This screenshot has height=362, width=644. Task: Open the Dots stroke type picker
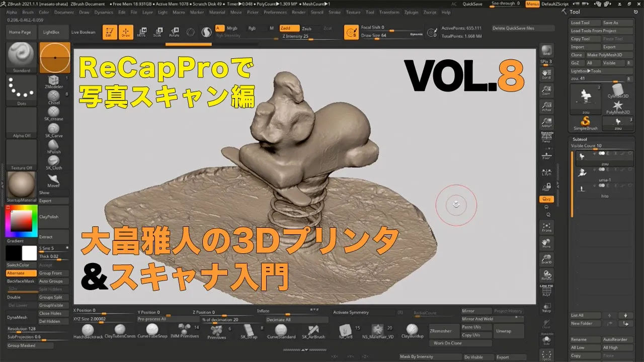tap(21, 90)
